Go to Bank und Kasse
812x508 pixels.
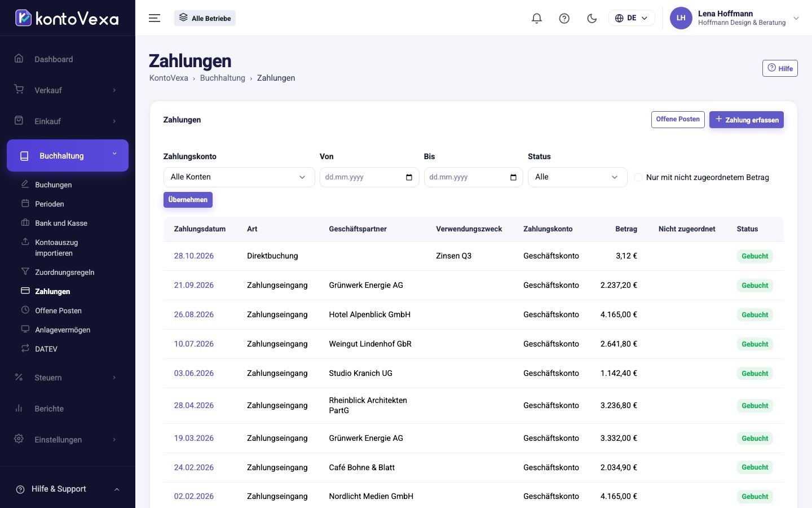(x=61, y=223)
